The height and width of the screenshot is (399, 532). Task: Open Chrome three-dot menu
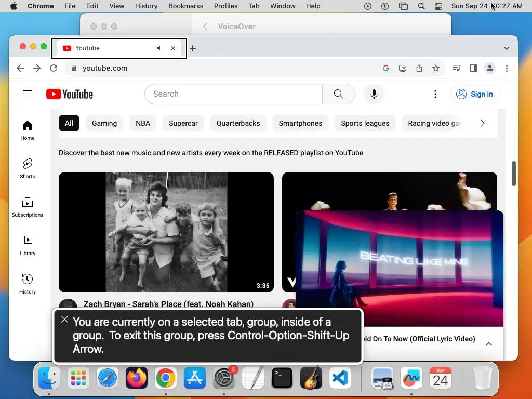507,68
